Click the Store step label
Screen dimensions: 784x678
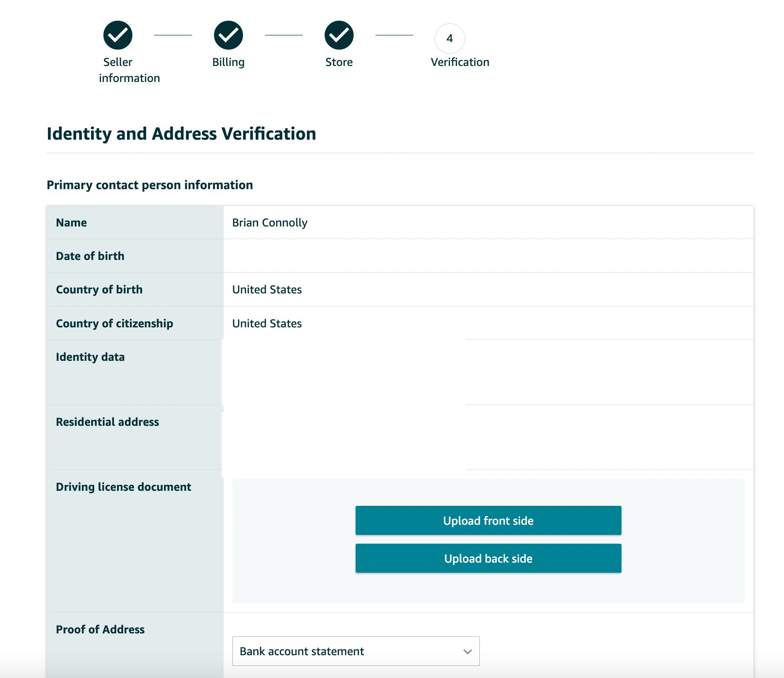[339, 62]
